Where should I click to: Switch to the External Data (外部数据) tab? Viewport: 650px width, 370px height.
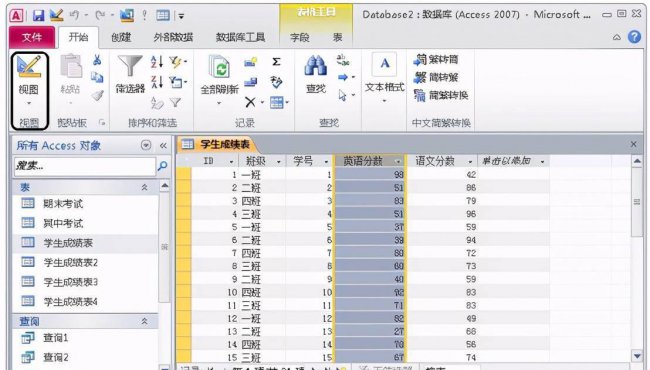click(173, 38)
